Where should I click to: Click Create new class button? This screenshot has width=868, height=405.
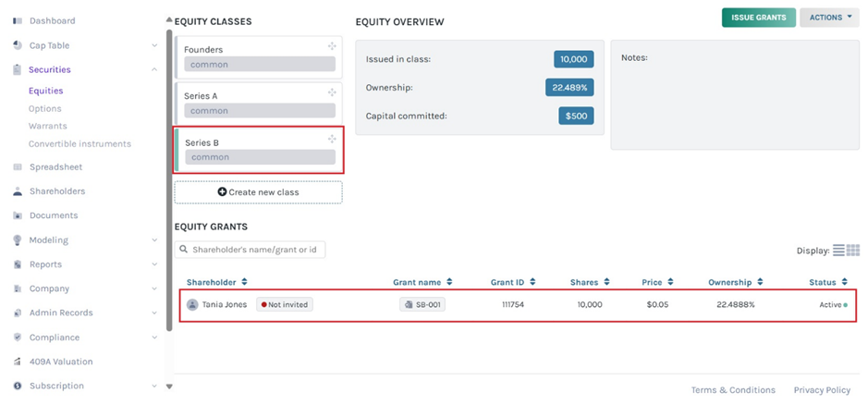[258, 192]
